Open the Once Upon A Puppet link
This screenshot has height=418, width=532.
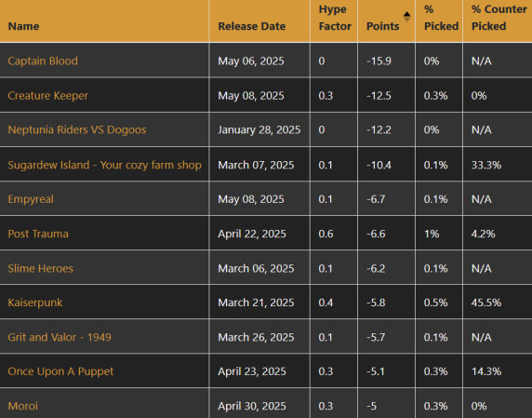click(x=60, y=371)
